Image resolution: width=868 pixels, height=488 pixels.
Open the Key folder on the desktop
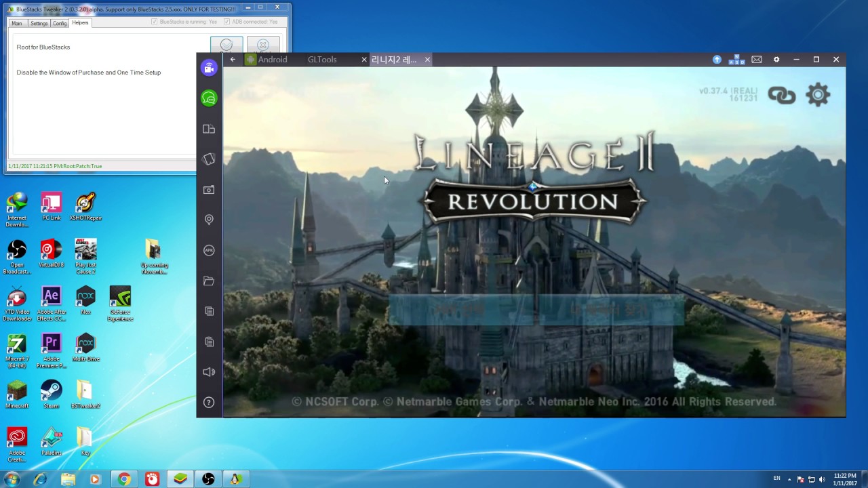(x=85, y=441)
